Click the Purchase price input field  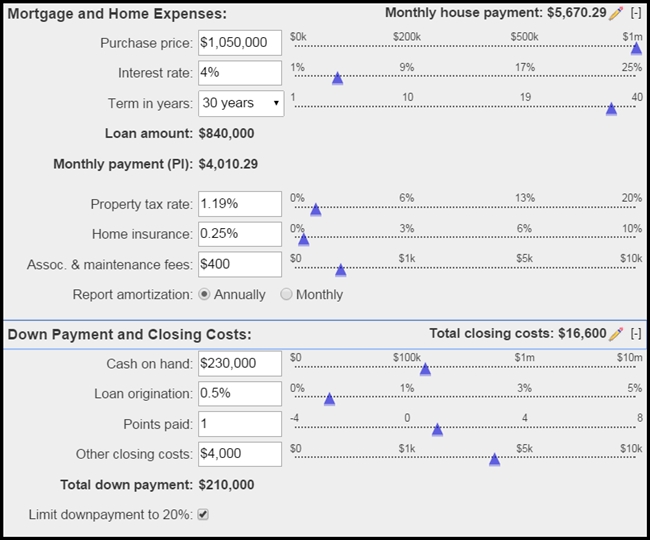click(240, 43)
